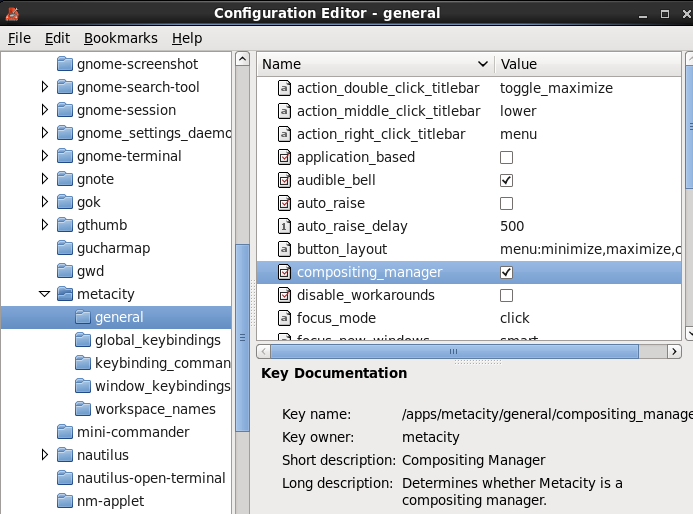693x514 pixels.
Task: Expand the gthumb tree node
Action: pyautogui.click(x=45, y=225)
